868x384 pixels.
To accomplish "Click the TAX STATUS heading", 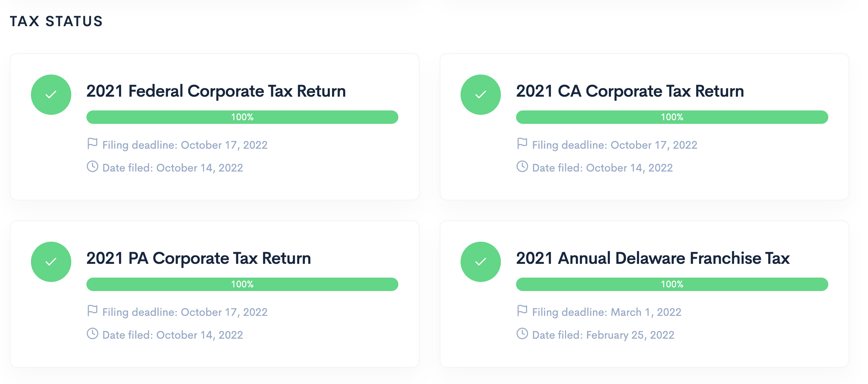I will point(56,21).
